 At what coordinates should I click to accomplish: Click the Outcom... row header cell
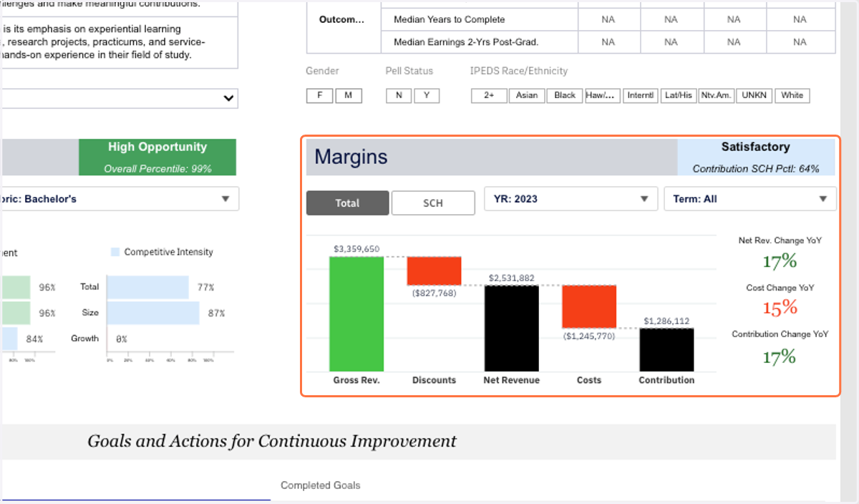point(341,19)
